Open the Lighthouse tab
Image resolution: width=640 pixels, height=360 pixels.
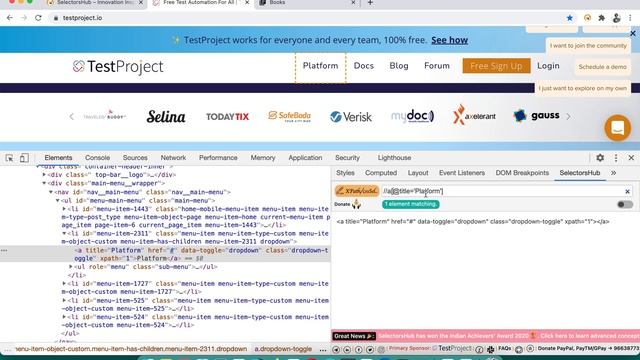[394, 158]
